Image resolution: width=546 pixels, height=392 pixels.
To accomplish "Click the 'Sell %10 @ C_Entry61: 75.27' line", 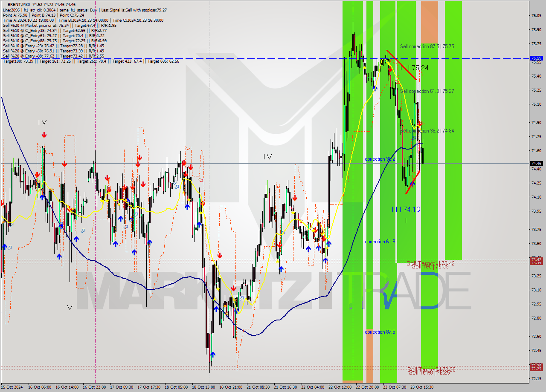I will (53, 35).
